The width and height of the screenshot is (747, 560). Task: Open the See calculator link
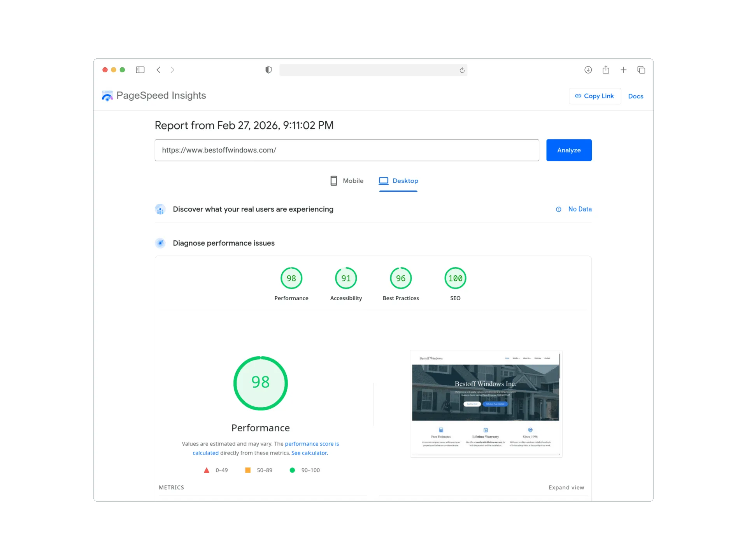(309, 453)
